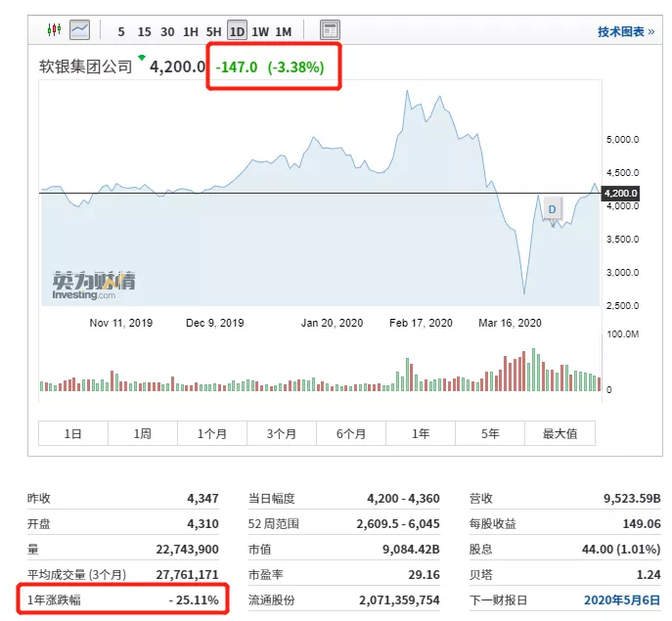Select the 52 周范围 value 2,609.5 - 6,045

398,524
